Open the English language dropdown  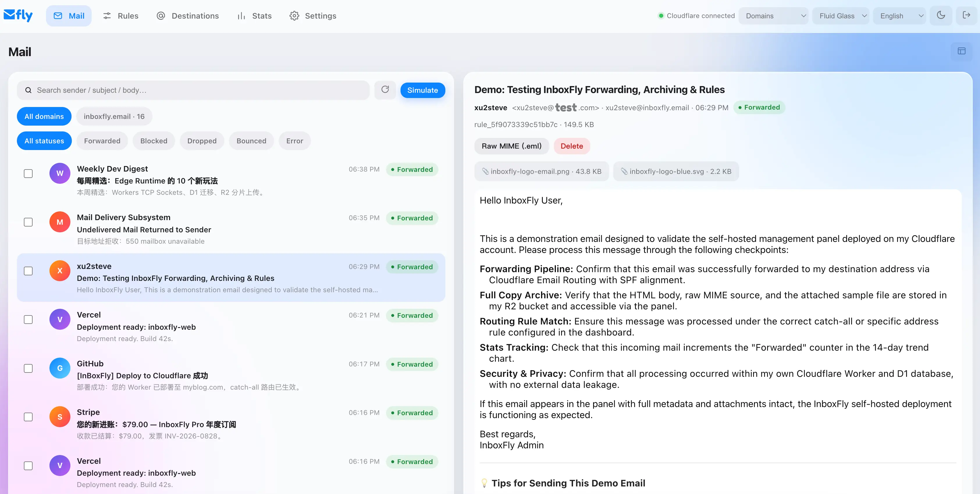[899, 16]
